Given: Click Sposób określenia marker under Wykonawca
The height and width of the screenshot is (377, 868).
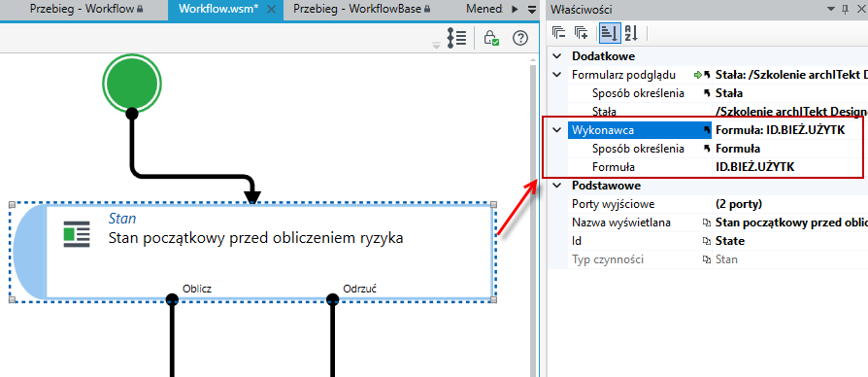Looking at the screenshot, I should (707, 149).
